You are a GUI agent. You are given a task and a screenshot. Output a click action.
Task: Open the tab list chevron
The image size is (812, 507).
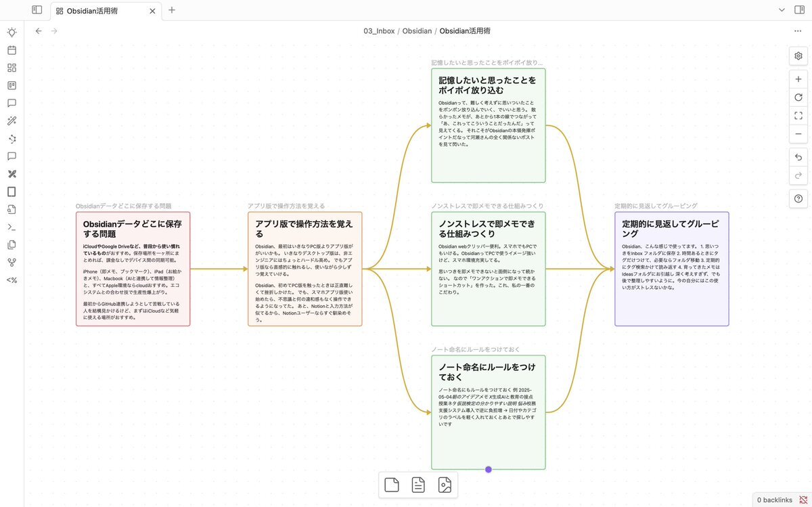782,10
